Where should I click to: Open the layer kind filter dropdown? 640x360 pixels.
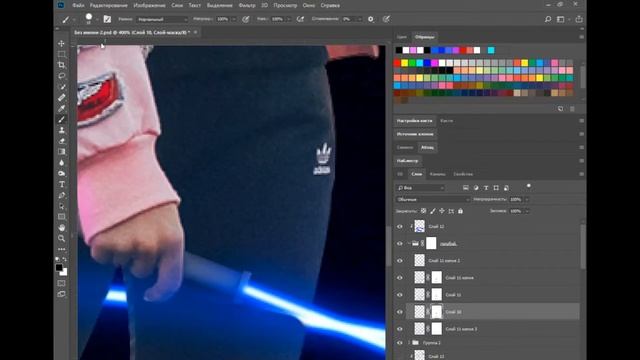(420, 188)
